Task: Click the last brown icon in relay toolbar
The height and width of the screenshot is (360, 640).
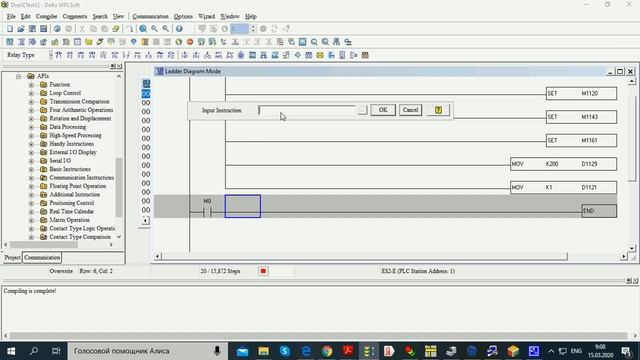Action: pyautogui.click(x=365, y=55)
